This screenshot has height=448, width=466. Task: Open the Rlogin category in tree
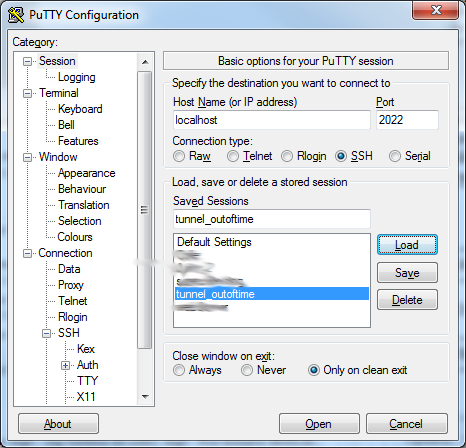pos(72,317)
